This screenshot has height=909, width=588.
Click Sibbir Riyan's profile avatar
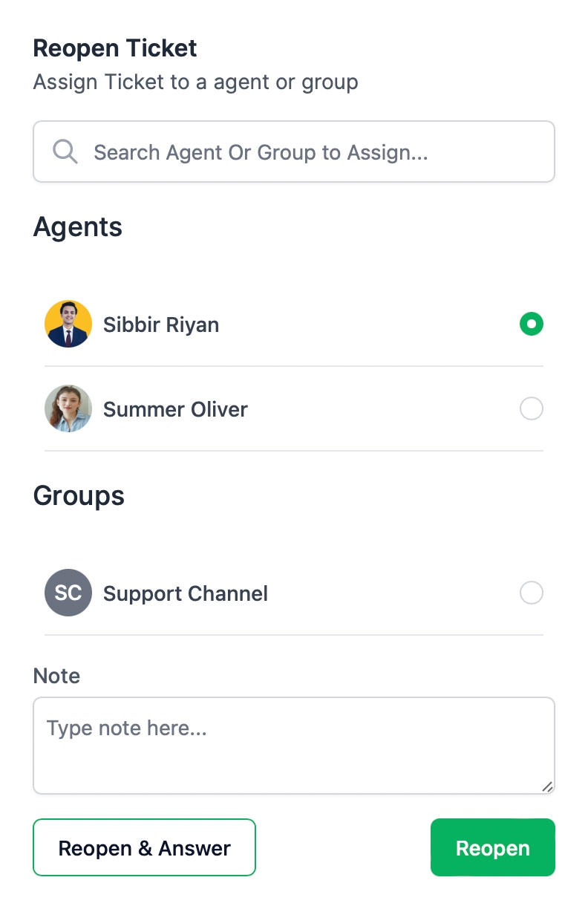click(x=68, y=324)
